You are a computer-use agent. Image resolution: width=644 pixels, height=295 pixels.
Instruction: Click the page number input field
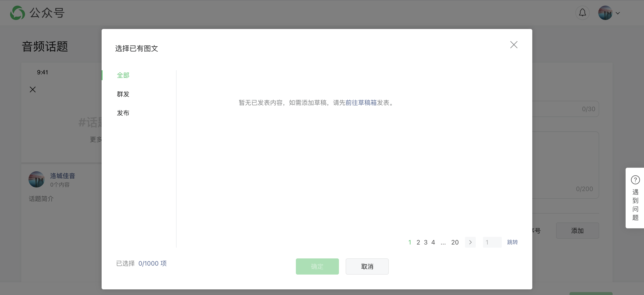pos(492,242)
